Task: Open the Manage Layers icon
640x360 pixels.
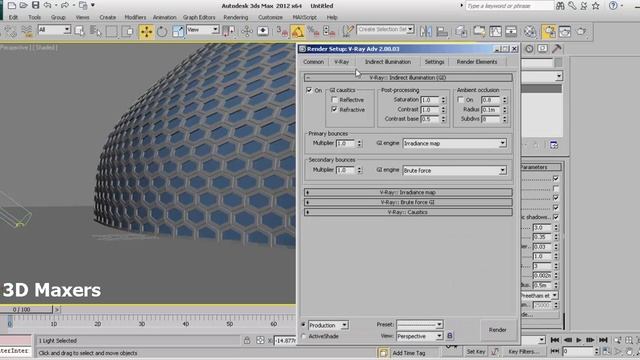Action: pos(461,31)
